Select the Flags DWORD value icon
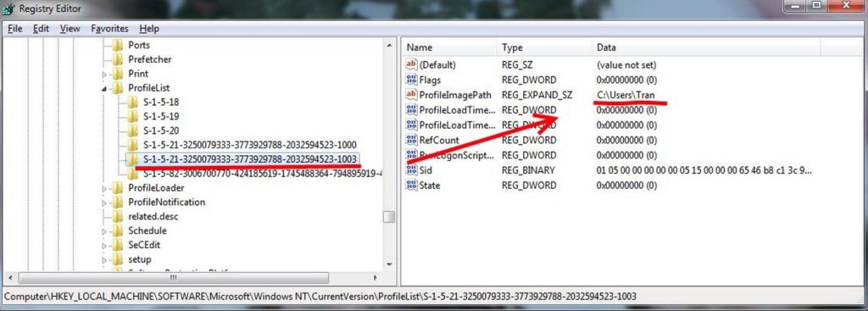 [411, 80]
